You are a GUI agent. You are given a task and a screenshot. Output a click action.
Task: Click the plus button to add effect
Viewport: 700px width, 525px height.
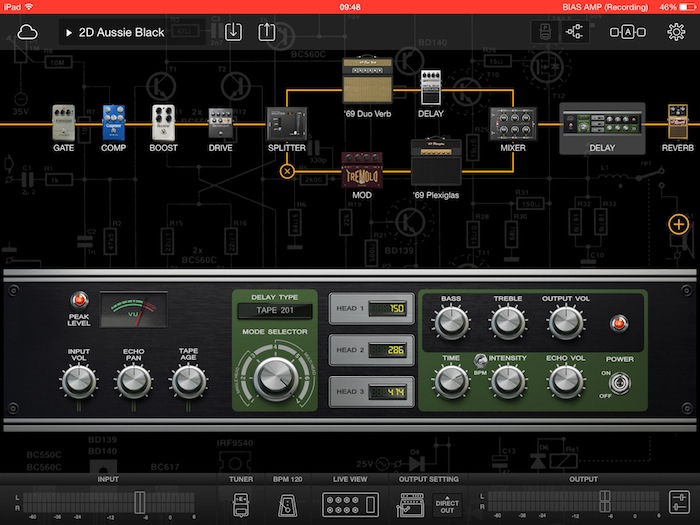pos(679,224)
